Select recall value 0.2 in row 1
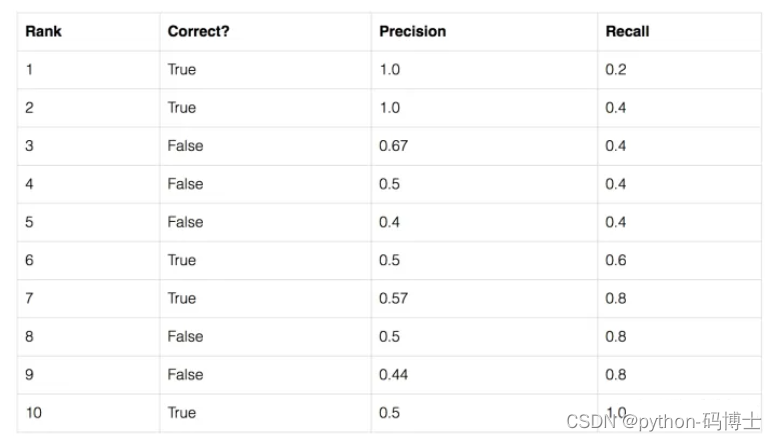 click(615, 69)
